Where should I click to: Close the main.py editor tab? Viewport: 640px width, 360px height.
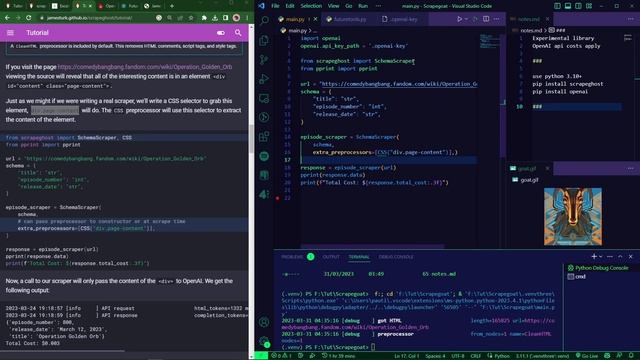coord(316,19)
